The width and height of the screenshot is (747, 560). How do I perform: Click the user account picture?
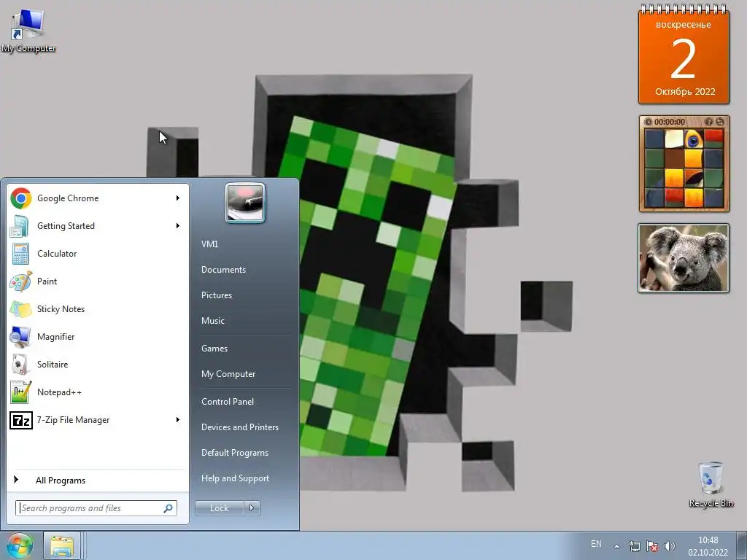244,203
